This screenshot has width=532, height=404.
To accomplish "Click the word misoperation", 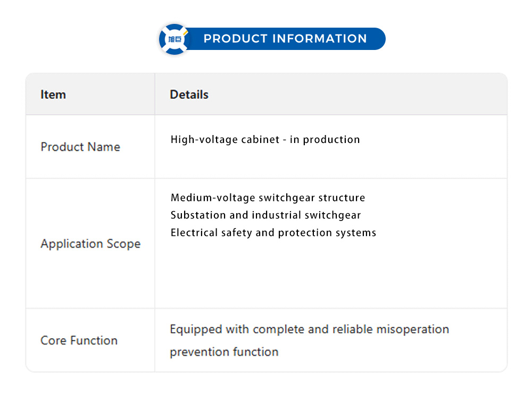I will click(x=413, y=329).
